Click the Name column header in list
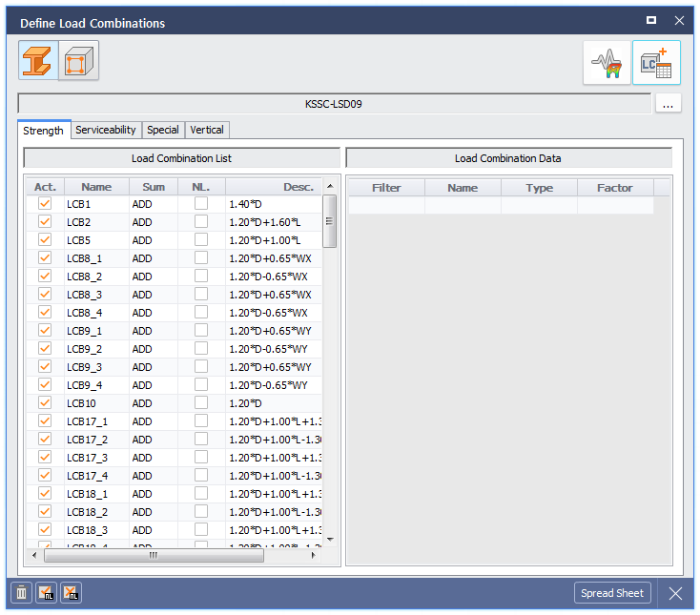Viewport: 700px width, 615px height. (x=96, y=187)
